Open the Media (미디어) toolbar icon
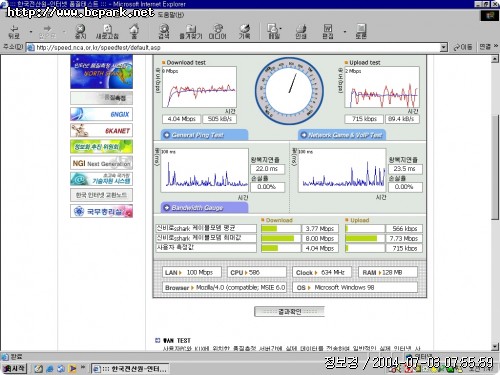Image resolution: width=500 pixels, height=375 pixels. [217, 32]
